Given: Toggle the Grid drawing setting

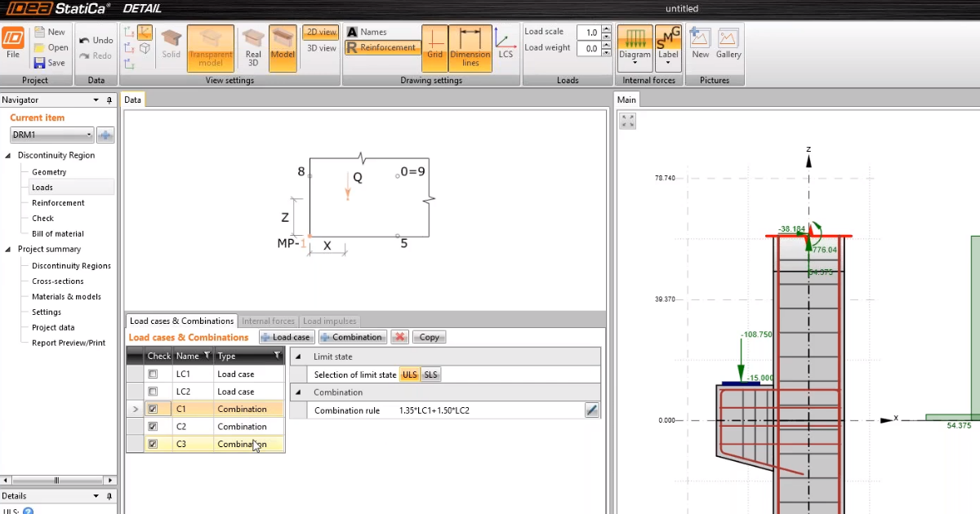Looking at the screenshot, I should pos(435,47).
